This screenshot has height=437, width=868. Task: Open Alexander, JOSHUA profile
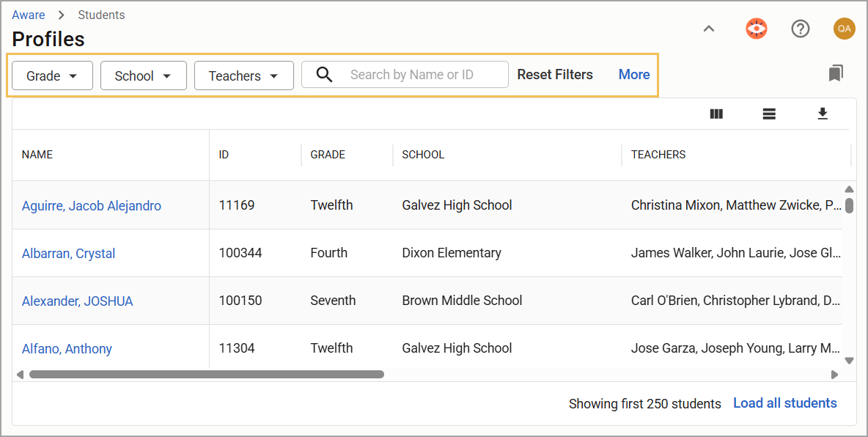[78, 301]
